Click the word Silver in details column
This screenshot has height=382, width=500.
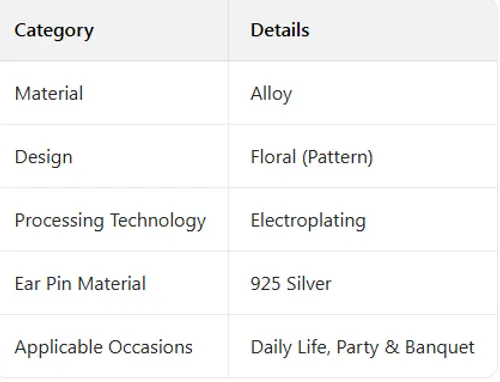tap(309, 284)
